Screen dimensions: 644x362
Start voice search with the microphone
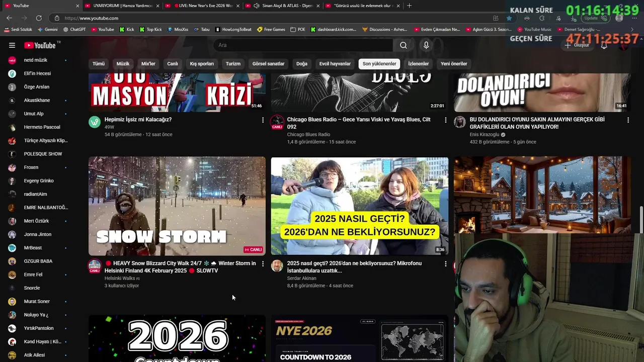coord(426,45)
